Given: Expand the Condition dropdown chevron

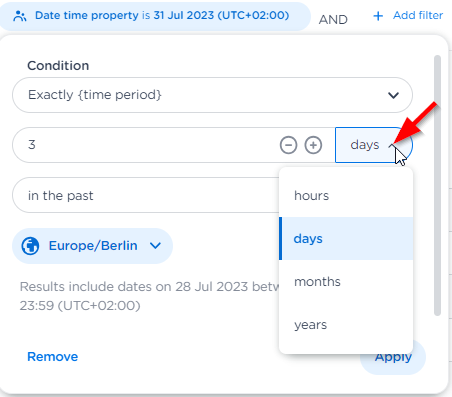Looking at the screenshot, I should [x=393, y=95].
